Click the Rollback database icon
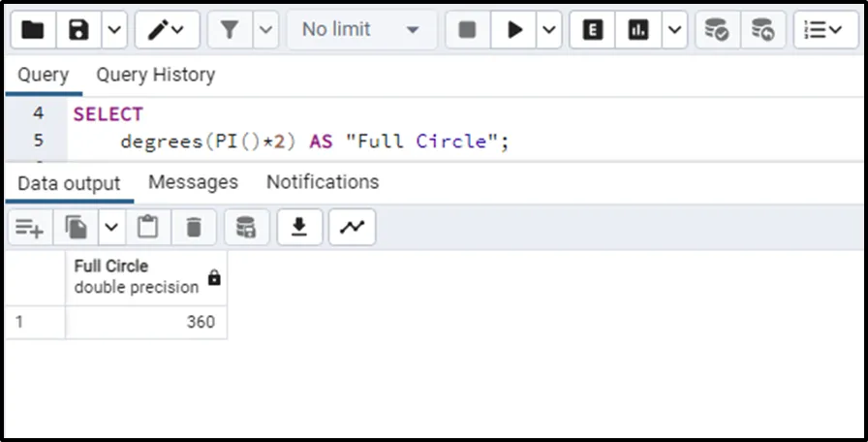Viewport: 868px width, 442px height. click(x=762, y=30)
